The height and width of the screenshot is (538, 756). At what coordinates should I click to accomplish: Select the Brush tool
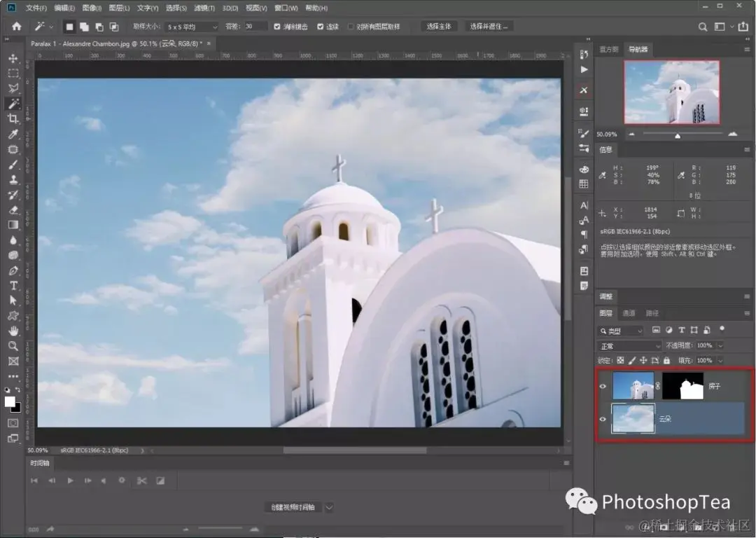coord(13,165)
